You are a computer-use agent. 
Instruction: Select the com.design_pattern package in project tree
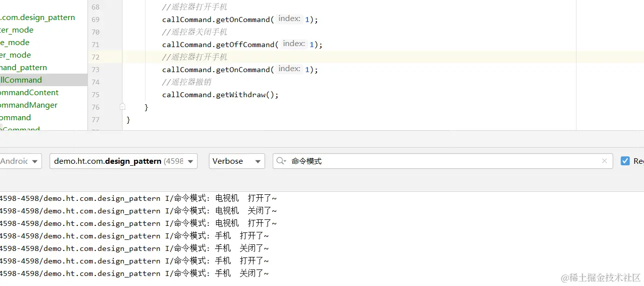(37, 18)
